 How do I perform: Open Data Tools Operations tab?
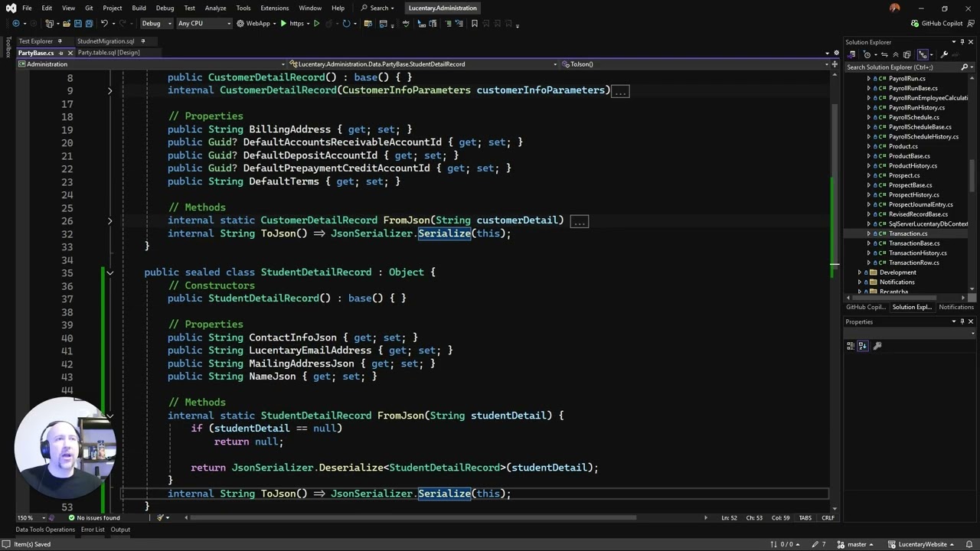click(x=45, y=530)
